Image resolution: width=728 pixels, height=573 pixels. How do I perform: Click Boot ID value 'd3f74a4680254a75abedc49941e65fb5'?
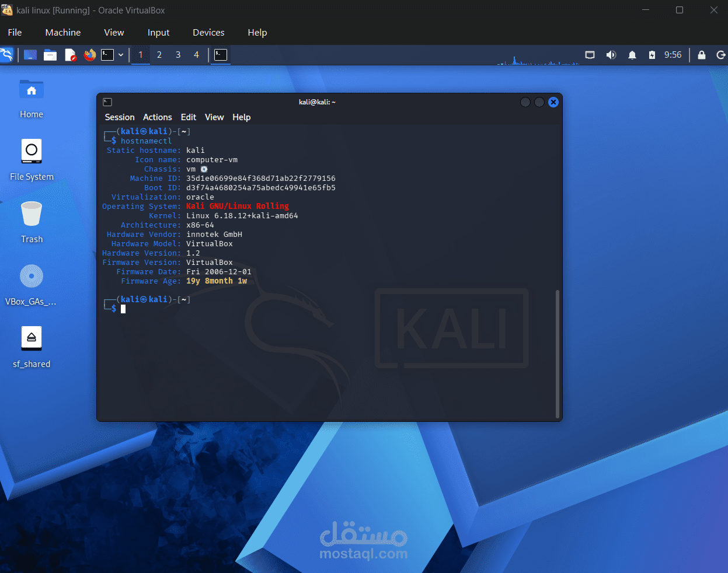point(261,188)
